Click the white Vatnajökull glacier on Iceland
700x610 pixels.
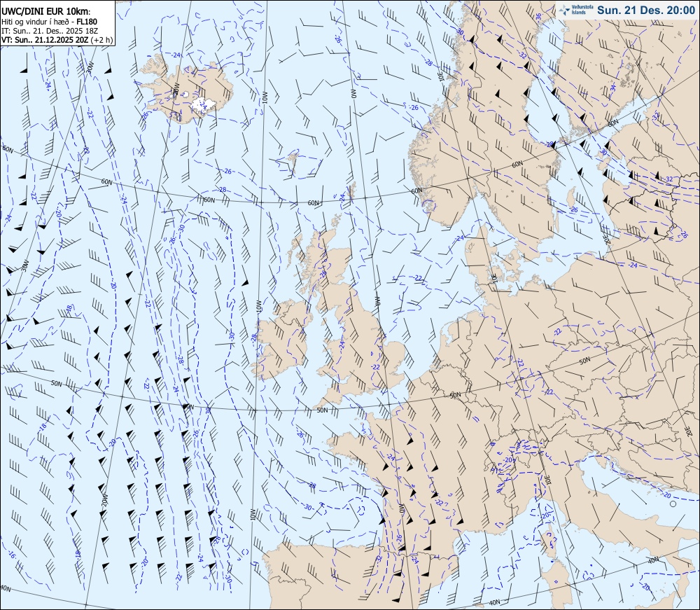[x=203, y=105]
